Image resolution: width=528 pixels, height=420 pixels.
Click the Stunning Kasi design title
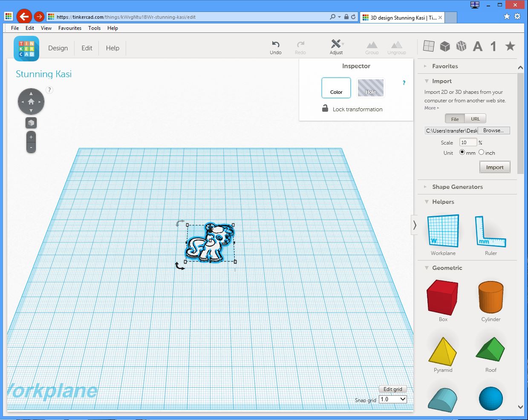click(x=44, y=74)
